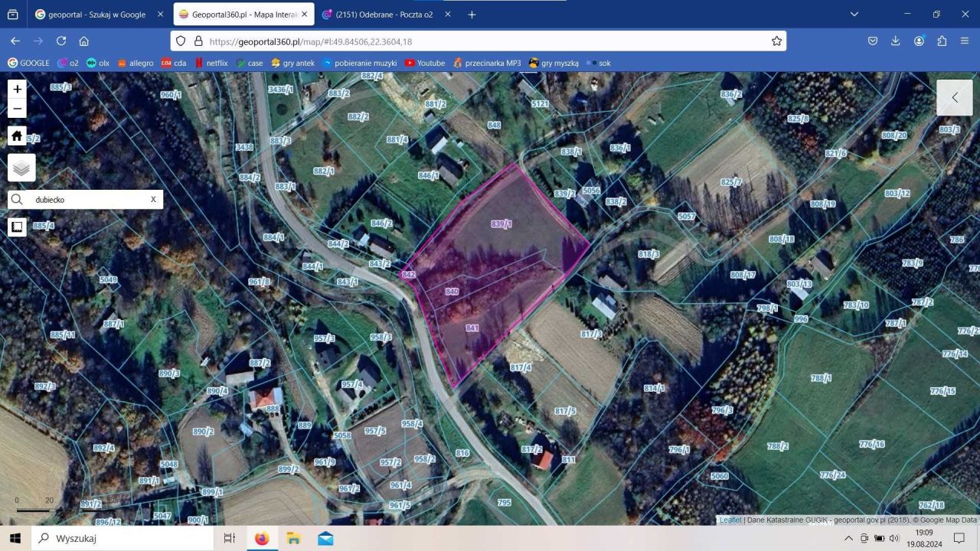Open a new browser tab

pos(472,15)
